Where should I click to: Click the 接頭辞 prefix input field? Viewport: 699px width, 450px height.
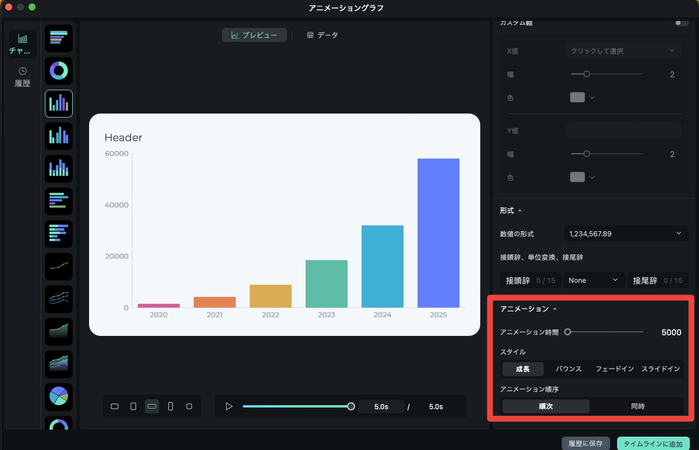[x=530, y=281]
